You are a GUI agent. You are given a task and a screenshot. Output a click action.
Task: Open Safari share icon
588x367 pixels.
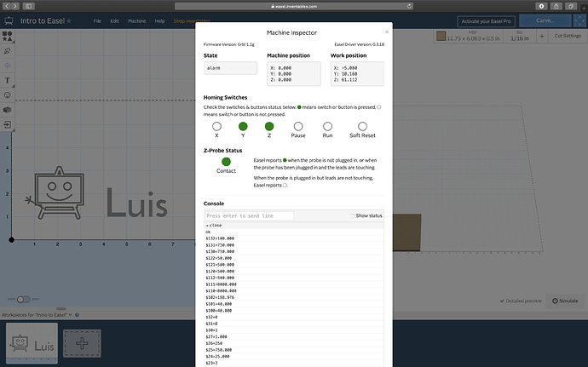(556, 6)
